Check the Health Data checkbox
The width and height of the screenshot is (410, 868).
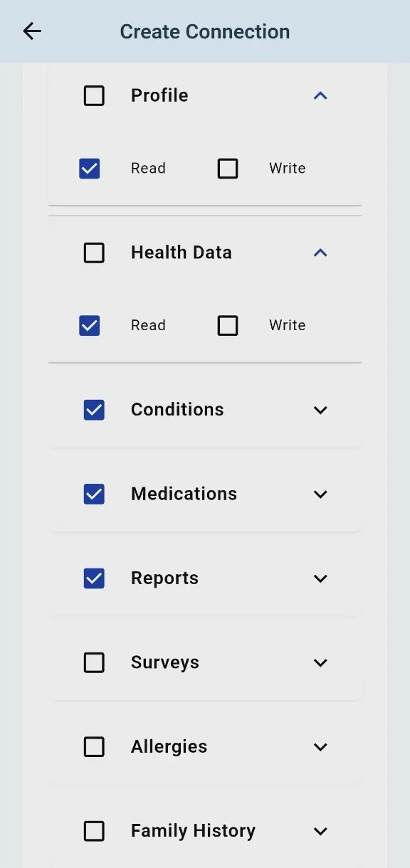point(94,253)
